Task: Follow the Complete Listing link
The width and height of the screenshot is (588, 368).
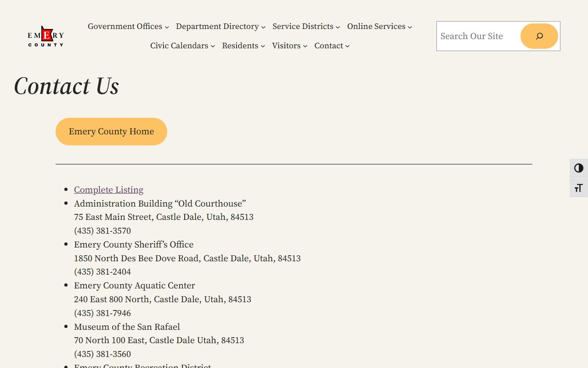Action: 108,190
